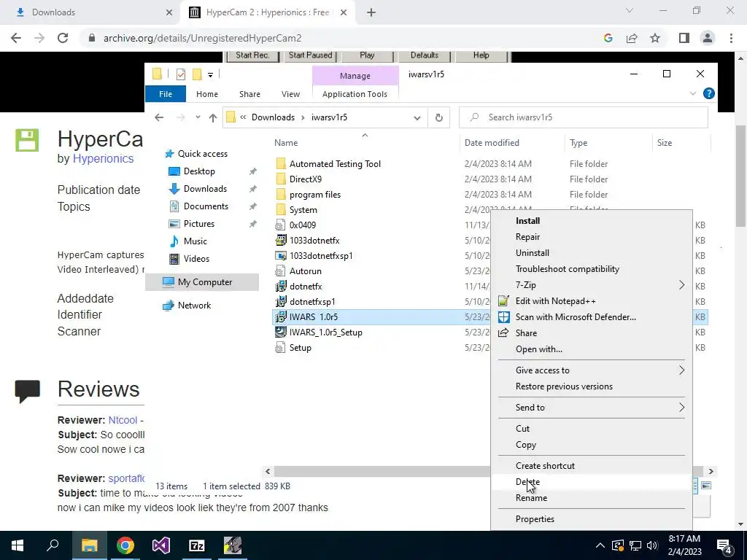Click the Chrome address bar URL

[x=203, y=38]
